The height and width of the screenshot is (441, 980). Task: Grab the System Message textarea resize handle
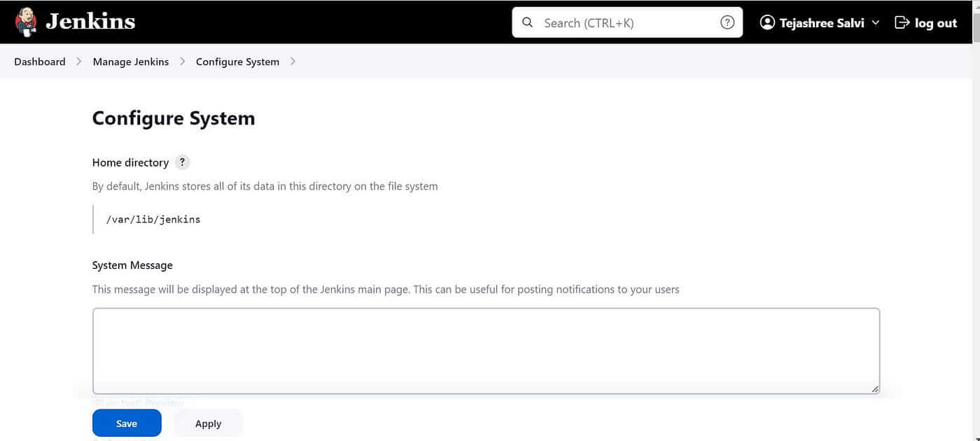coord(874,388)
